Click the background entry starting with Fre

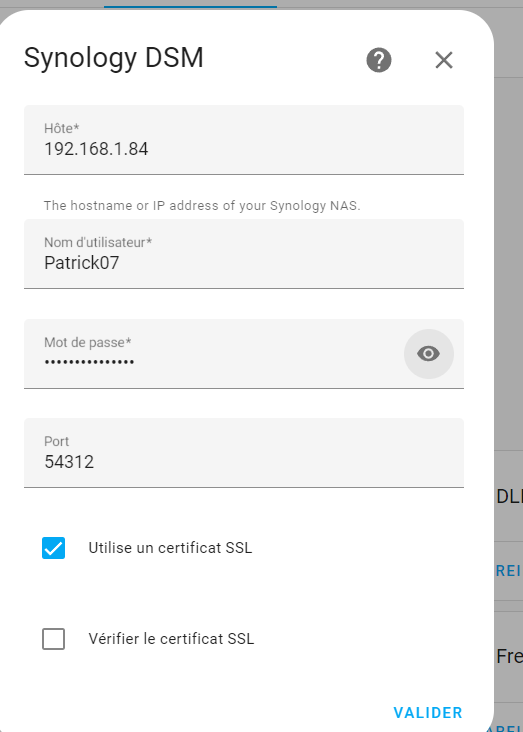click(x=509, y=657)
